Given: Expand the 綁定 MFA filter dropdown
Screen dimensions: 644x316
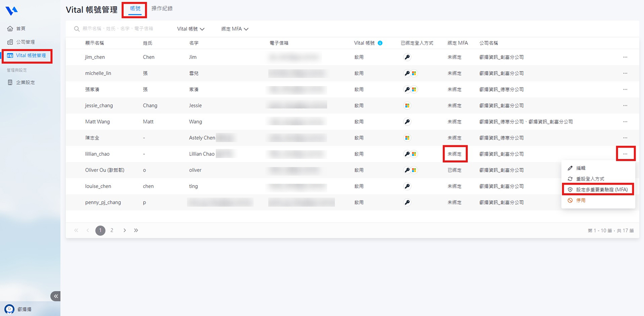Looking at the screenshot, I should pos(235,29).
